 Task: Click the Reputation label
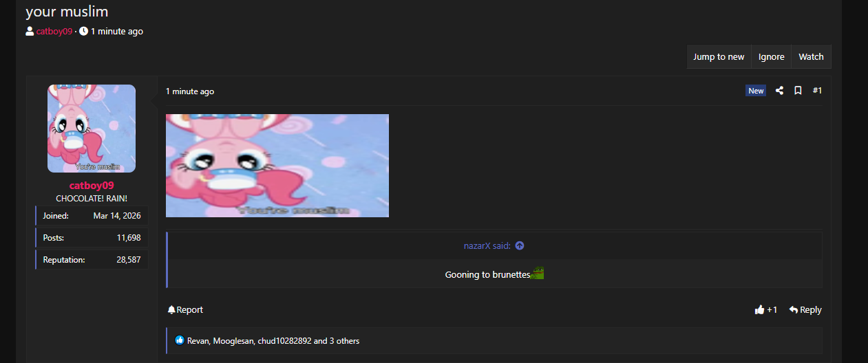pyautogui.click(x=64, y=260)
